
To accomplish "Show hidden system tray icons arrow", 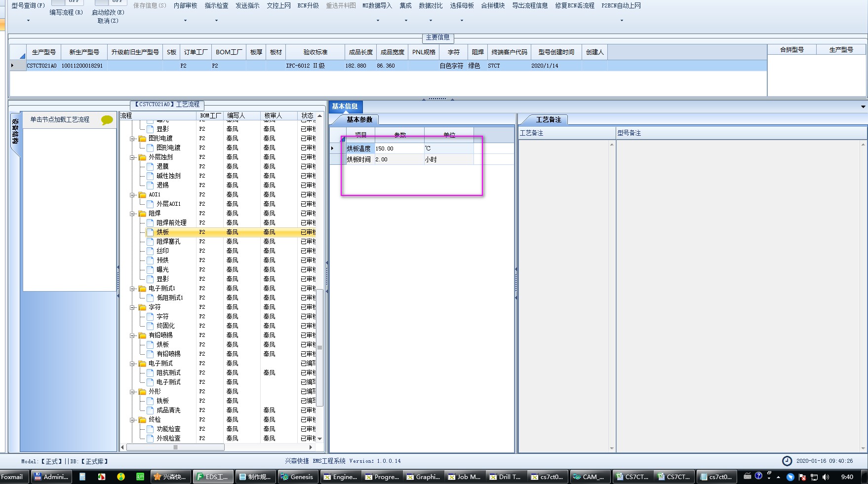I will pyautogui.click(x=779, y=477).
